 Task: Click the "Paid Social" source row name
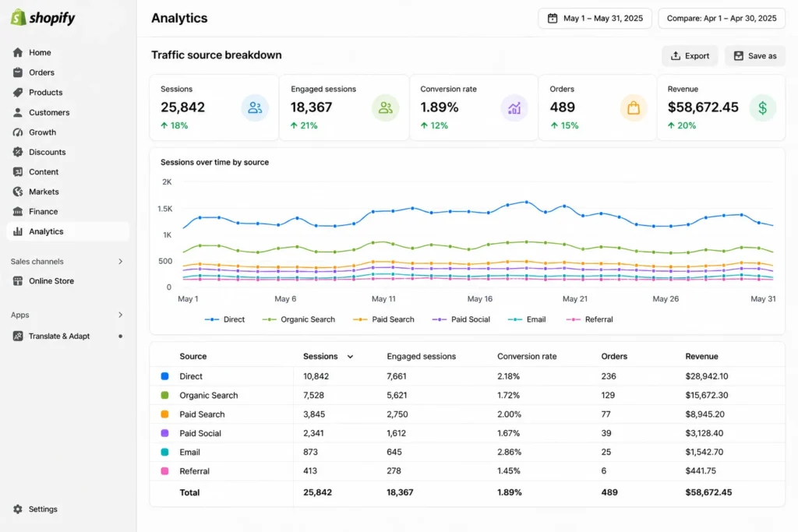[x=200, y=433]
